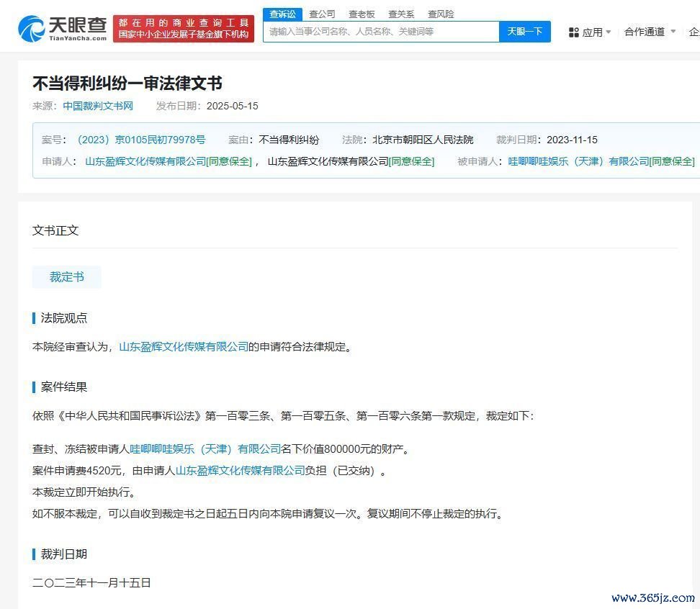Viewport: 700px width, 609px height.
Task: Click the page title 不当得利纠纷一审法律文书
Action: coord(127,83)
